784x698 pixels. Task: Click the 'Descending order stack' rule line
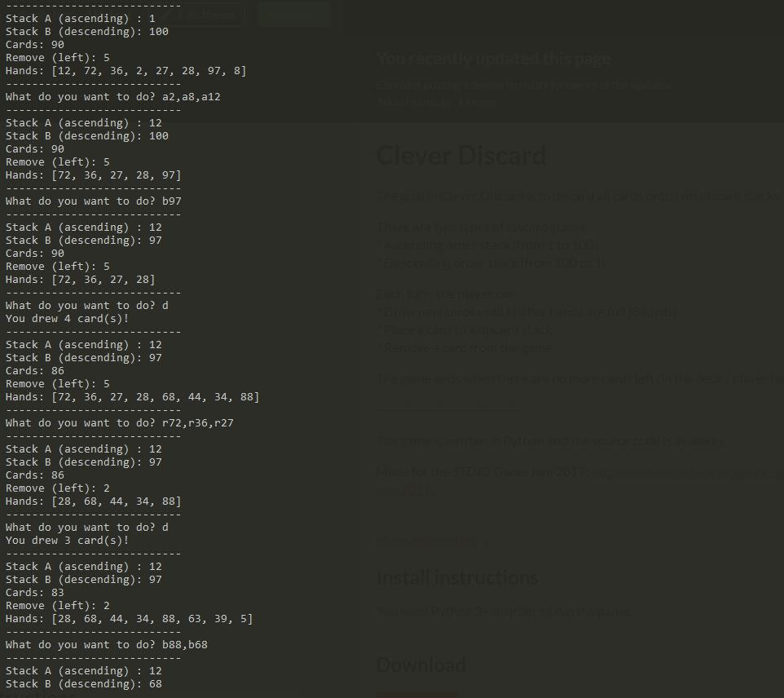coord(491,263)
